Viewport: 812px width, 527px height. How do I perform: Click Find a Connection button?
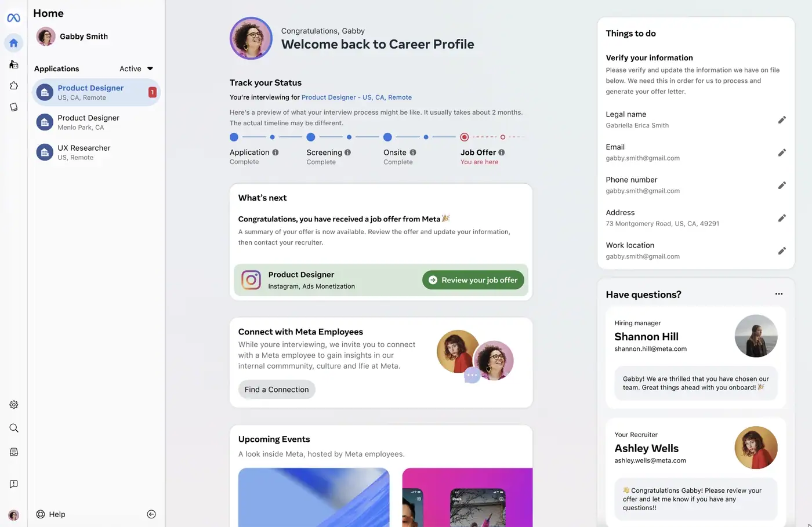click(277, 390)
